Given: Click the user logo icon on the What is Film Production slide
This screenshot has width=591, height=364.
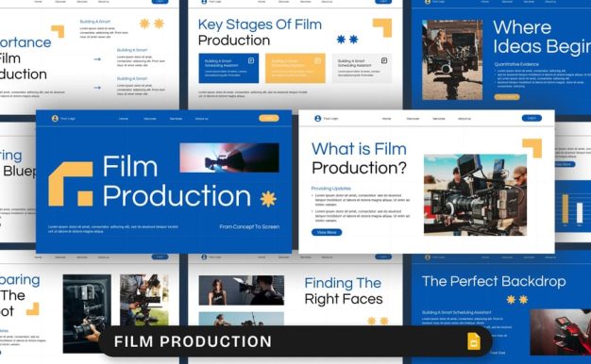Looking at the screenshot, I should (x=318, y=119).
